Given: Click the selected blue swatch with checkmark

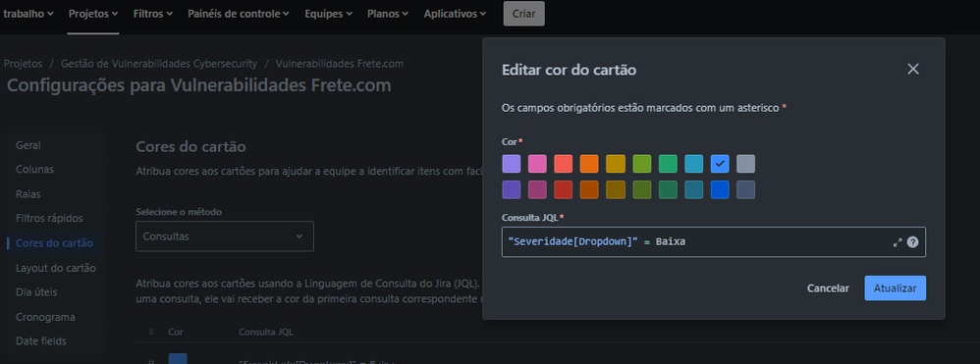Looking at the screenshot, I should coord(720,164).
